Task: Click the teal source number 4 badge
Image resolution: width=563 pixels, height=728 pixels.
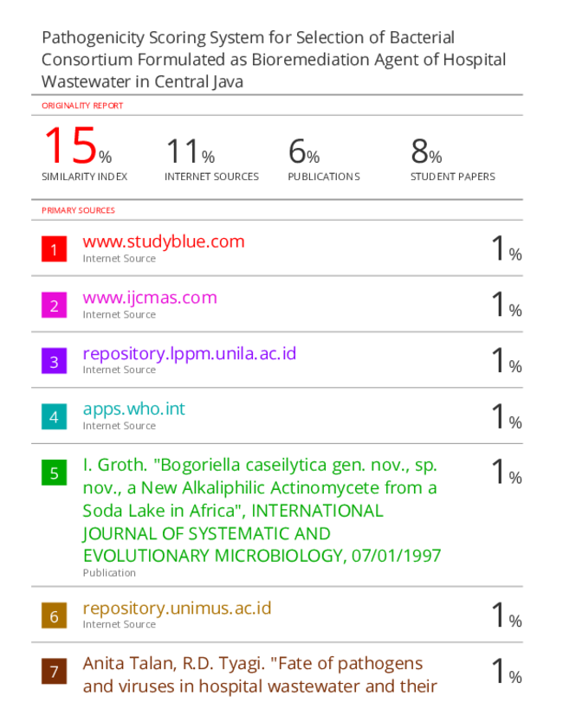Action: 54,416
